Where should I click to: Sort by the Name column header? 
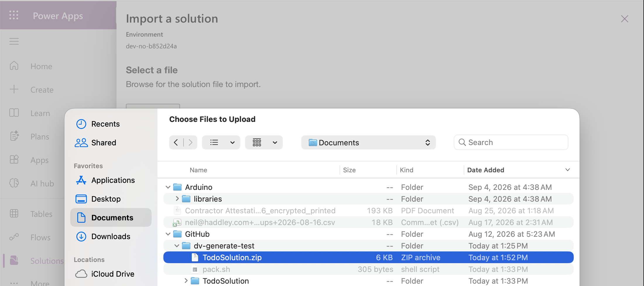(x=198, y=170)
